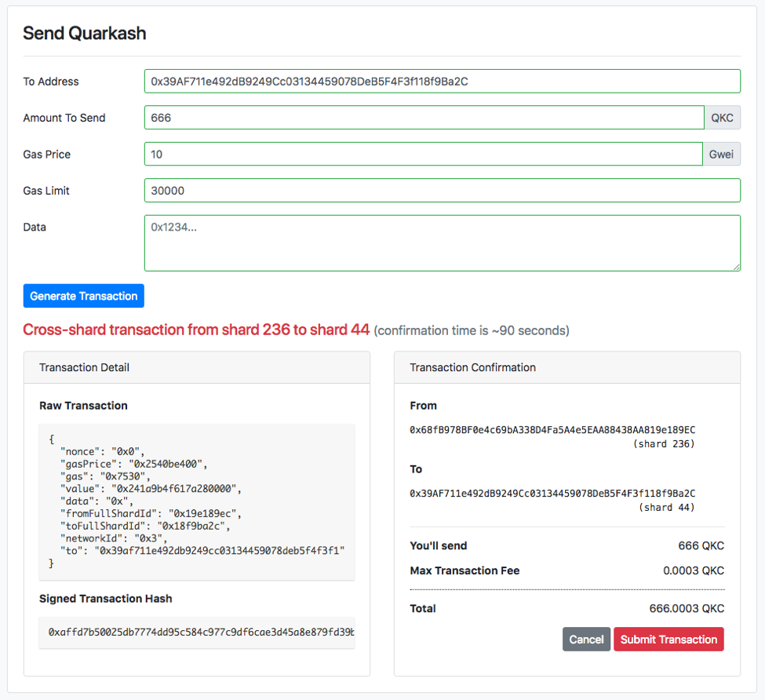Click the raw transaction JSON block
Screen dimensions: 765x700
[197, 502]
